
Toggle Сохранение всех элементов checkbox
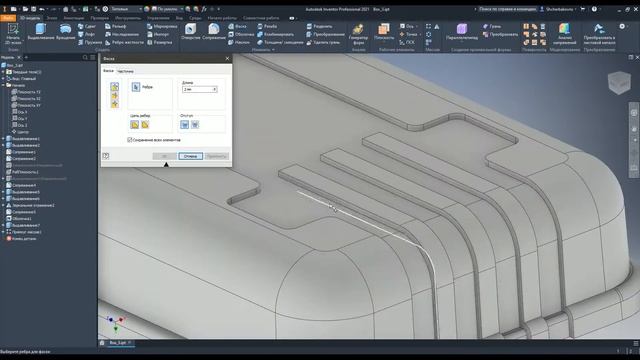(130, 140)
